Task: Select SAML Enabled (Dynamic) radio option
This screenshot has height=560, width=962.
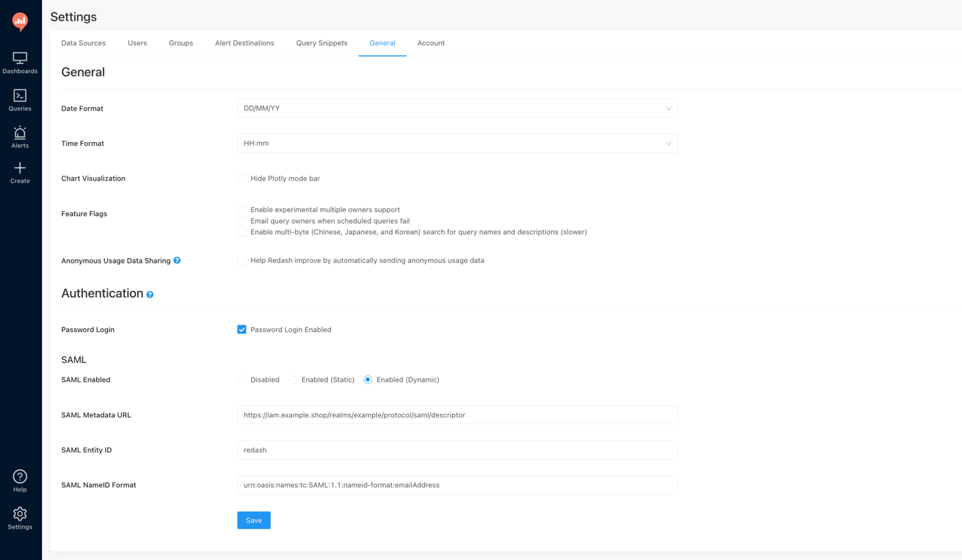Action: coord(368,380)
